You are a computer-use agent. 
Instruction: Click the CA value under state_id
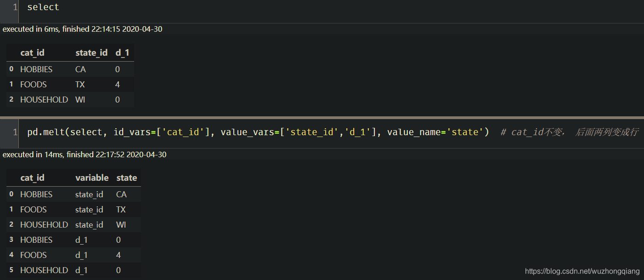pos(80,69)
